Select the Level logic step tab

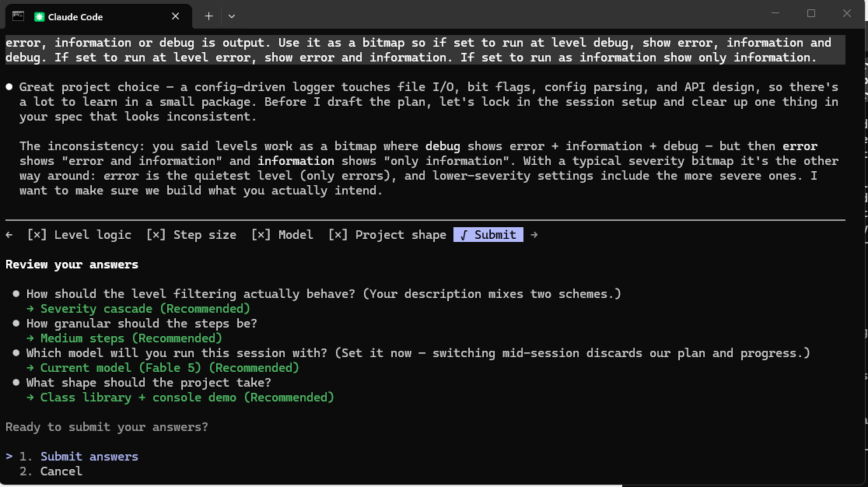[79, 235]
